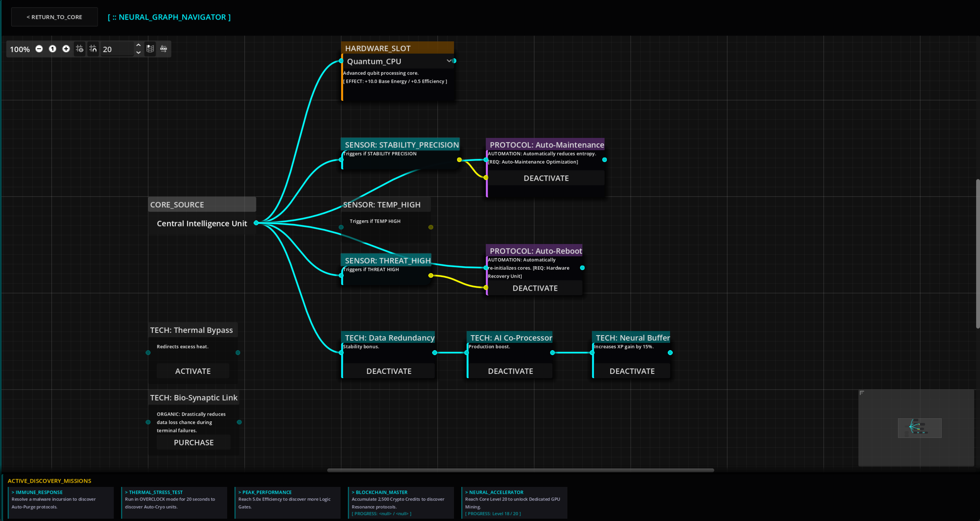Purchase the Bio-Synaptic Link tech
Viewport: 980px width, 521px height.
(193, 442)
